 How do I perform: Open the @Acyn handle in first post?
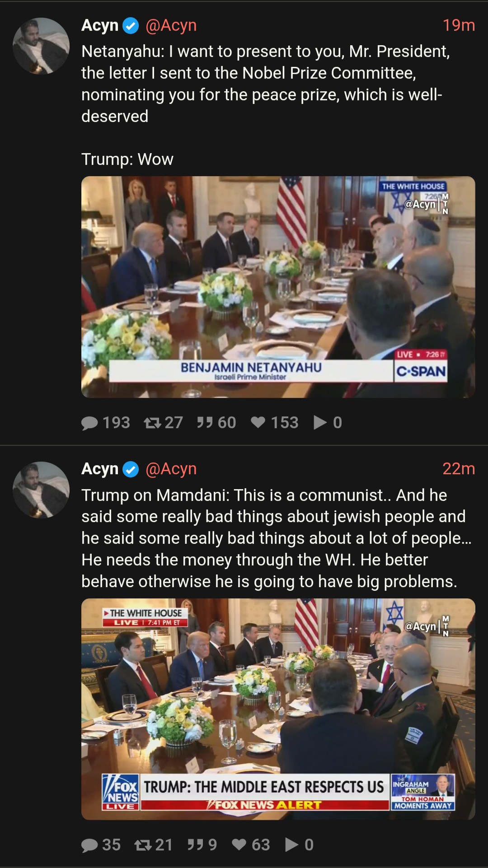coord(171,26)
